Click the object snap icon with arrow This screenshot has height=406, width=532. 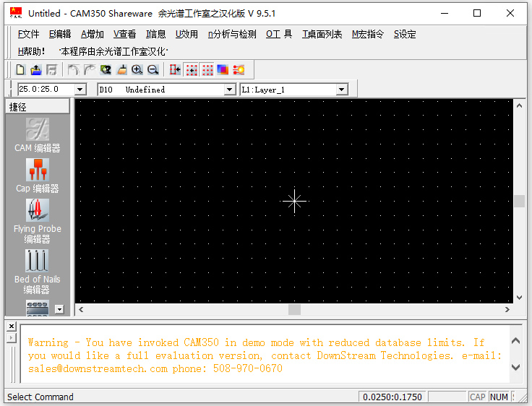175,70
